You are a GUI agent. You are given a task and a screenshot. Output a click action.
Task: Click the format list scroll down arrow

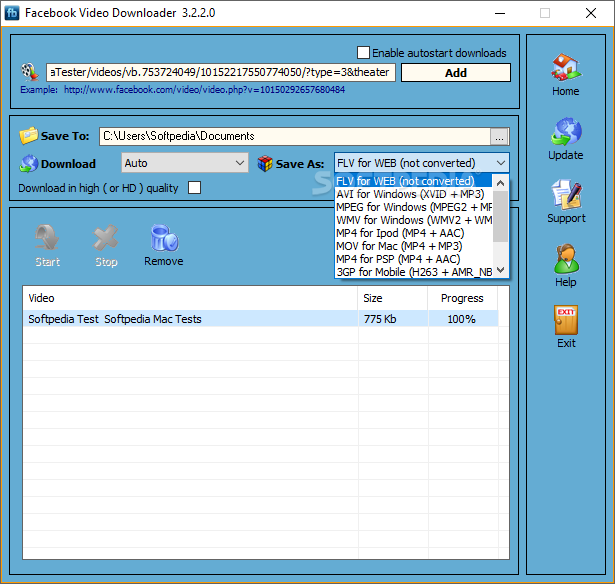[x=500, y=270]
